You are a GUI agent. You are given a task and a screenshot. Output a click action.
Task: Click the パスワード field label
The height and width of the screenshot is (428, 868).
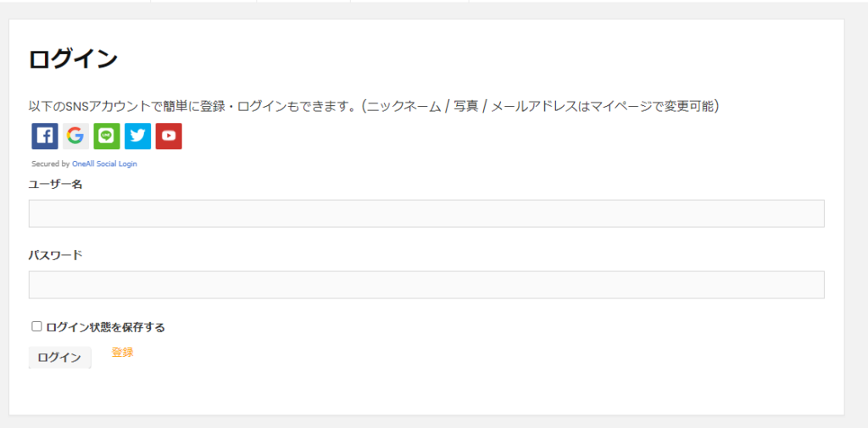click(x=55, y=255)
